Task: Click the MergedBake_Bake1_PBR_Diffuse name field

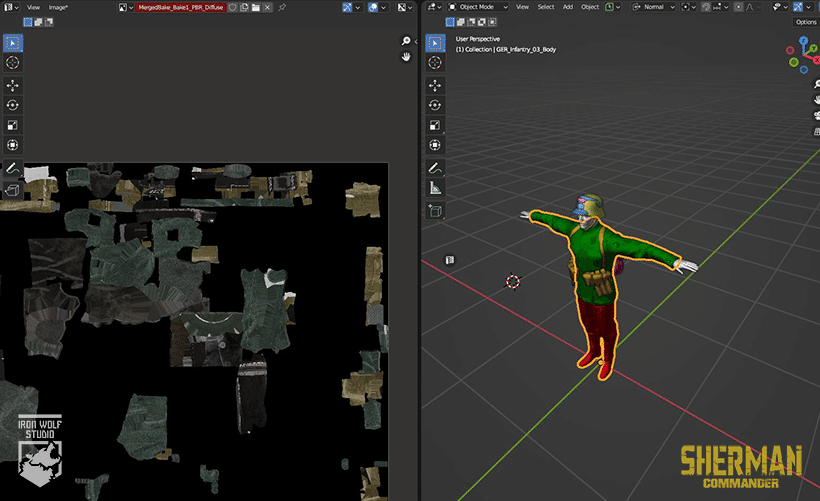Action: (180, 7)
